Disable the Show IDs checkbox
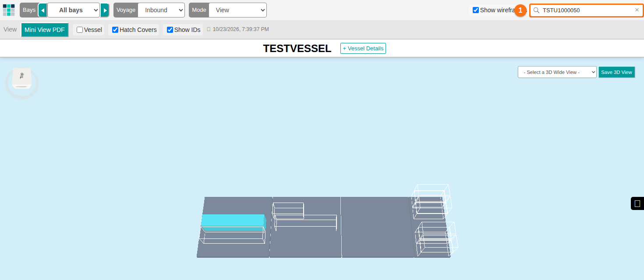The width and height of the screenshot is (644, 280). click(170, 30)
